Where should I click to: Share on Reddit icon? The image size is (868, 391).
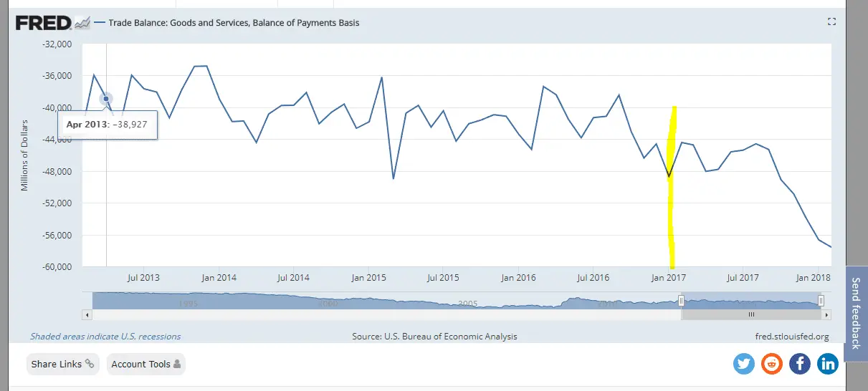[772, 364]
